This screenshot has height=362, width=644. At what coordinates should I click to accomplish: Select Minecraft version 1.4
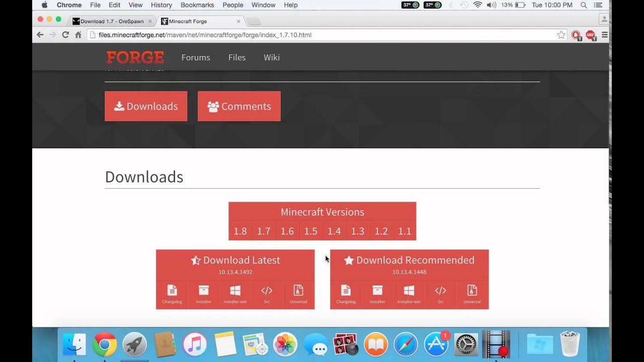pos(334,231)
